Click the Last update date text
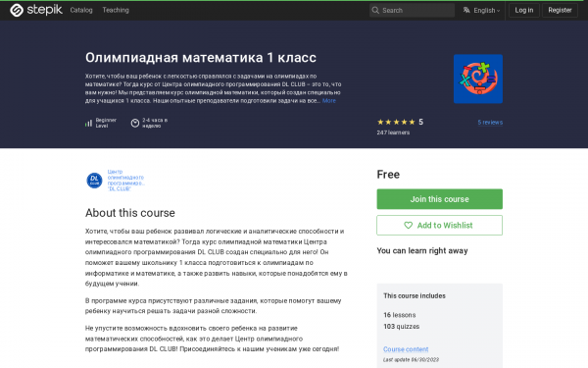Image resolution: width=588 pixels, height=368 pixels. (x=411, y=360)
